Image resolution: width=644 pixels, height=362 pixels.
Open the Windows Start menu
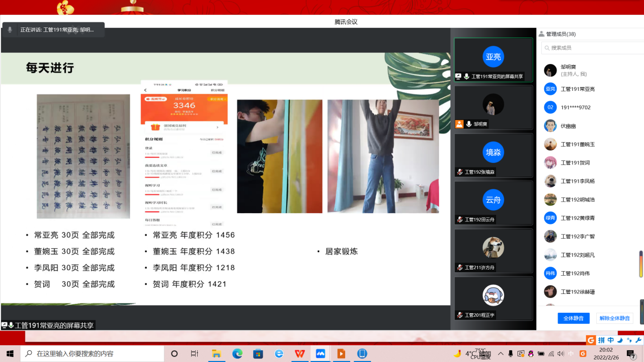point(10,353)
